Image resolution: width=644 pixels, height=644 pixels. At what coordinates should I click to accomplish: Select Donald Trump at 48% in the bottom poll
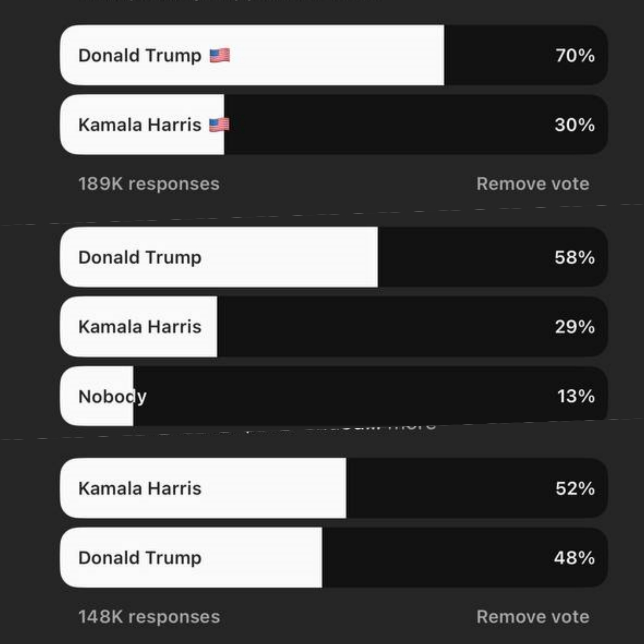334,558
